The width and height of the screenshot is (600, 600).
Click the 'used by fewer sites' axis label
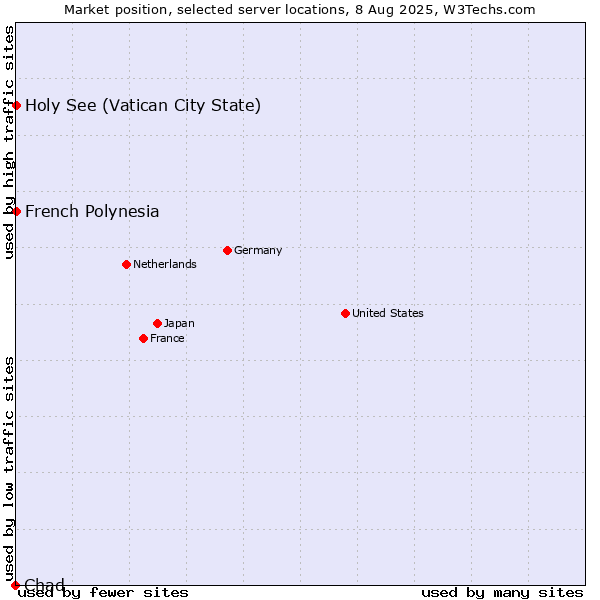pos(103,593)
